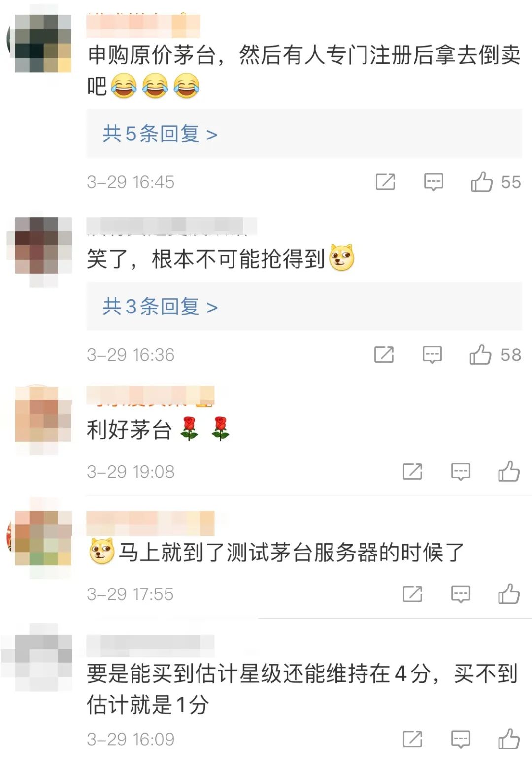Reply to the comment posted at 3-29 16:36

click(x=432, y=354)
